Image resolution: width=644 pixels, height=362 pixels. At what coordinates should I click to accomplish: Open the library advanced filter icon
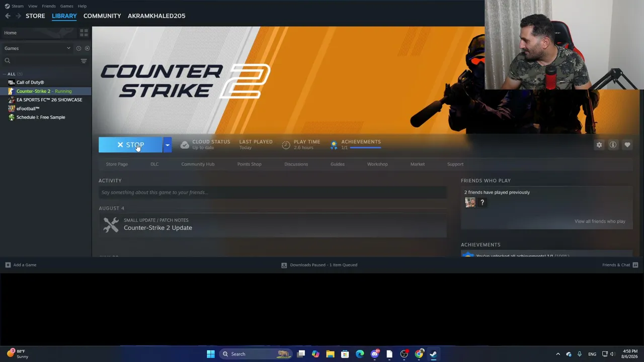[x=84, y=61]
